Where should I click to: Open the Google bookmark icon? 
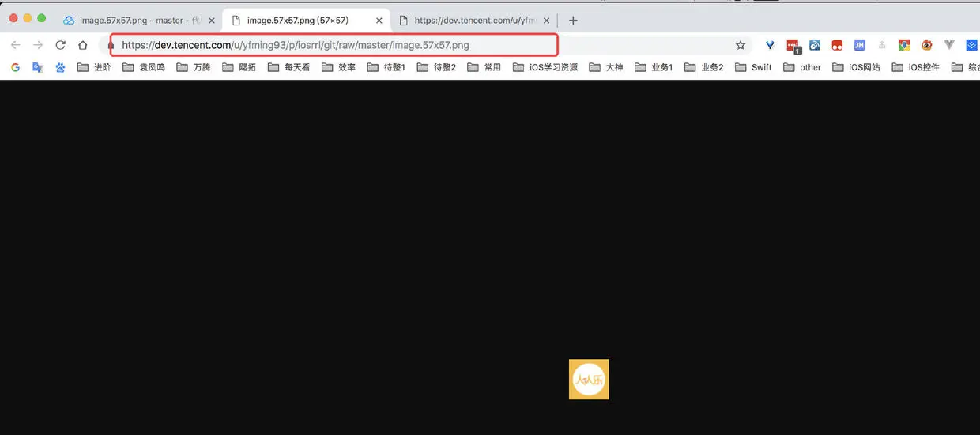tap(15, 67)
